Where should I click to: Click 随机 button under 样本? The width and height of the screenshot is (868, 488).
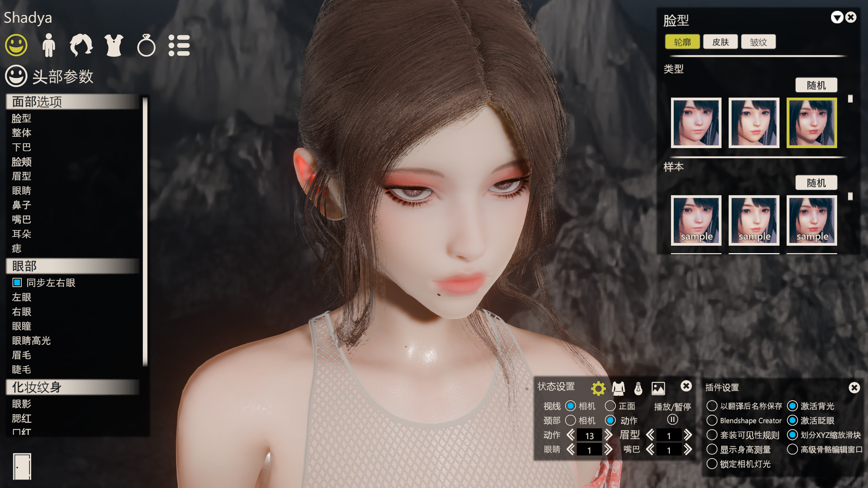pos(816,183)
